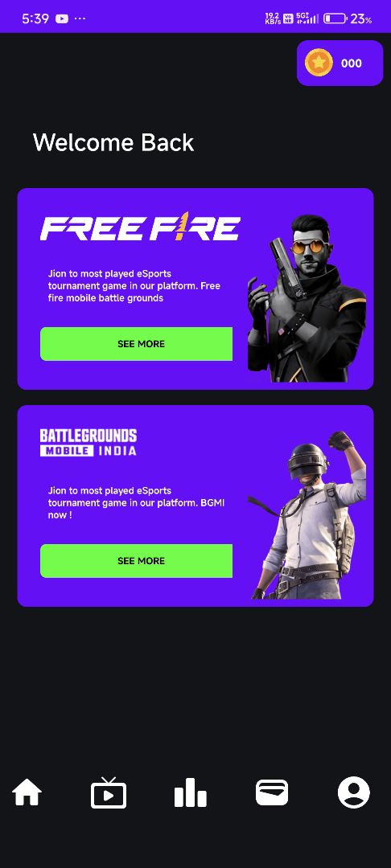Tap the BGMI helmeted soldier image

pyautogui.click(x=307, y=515)
